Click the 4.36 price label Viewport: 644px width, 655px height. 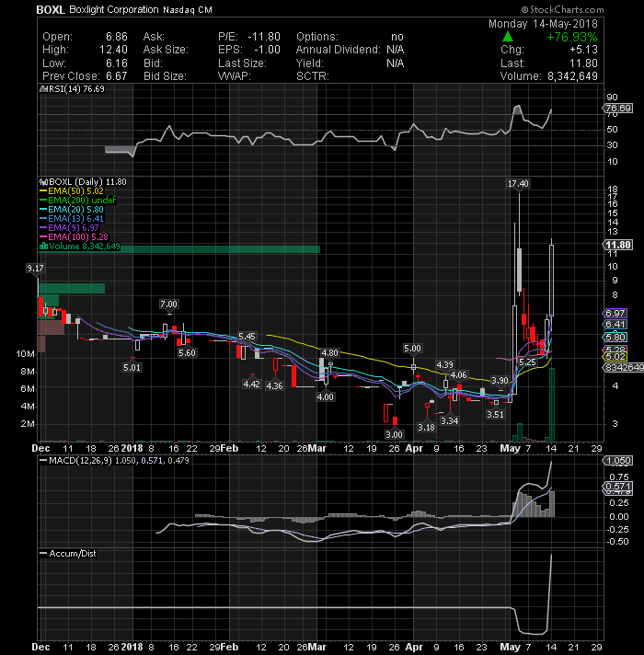click(x=274, y=386)
